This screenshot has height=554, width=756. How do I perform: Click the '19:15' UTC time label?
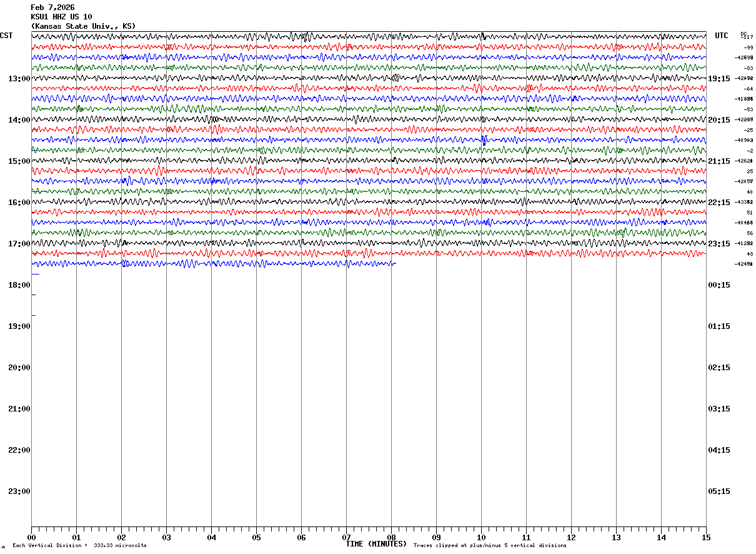pos(719,79)
